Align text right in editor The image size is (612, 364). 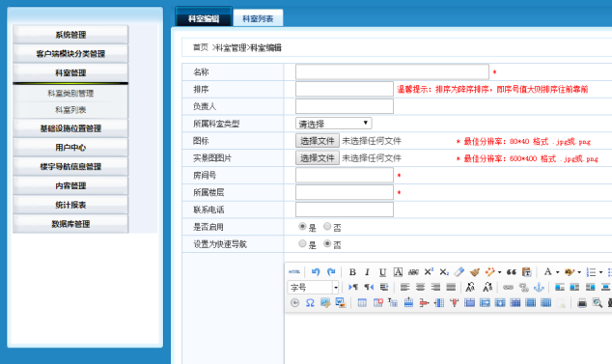(x=435, y=288)
